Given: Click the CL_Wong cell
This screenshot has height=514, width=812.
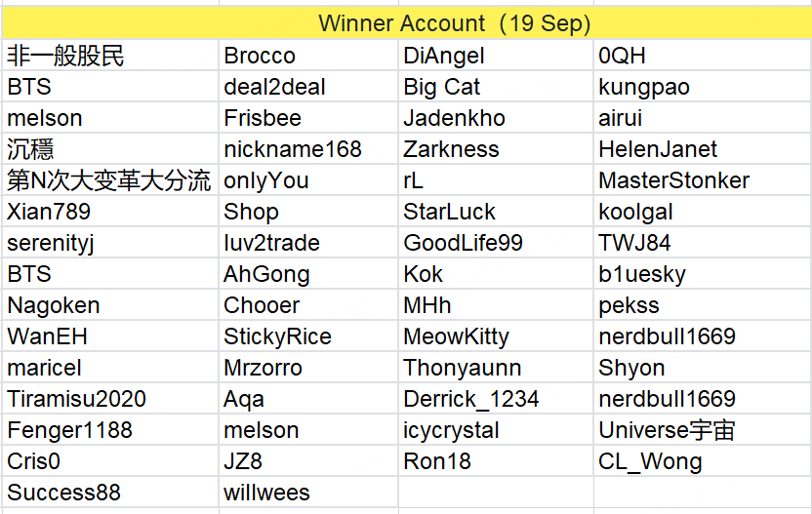Looking at the screenshot, I should (x=703, y=460).
